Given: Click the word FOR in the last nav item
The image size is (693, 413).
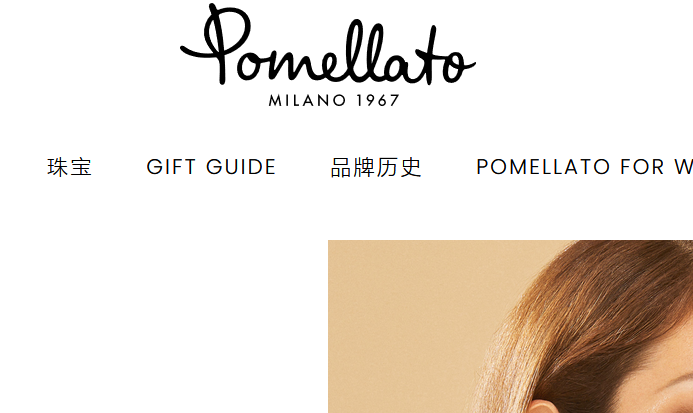Looking at the screenshot, I should click(x=642, y=167).
